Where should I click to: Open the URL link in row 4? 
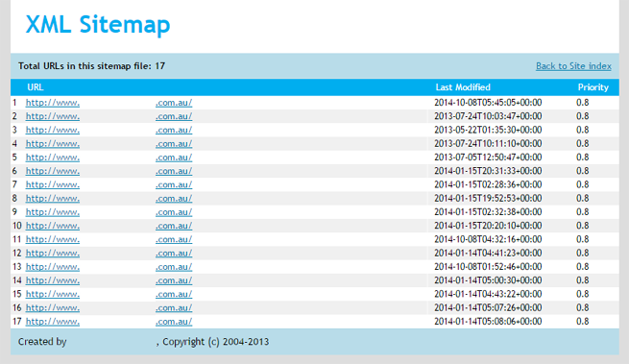tap(109, 144)
